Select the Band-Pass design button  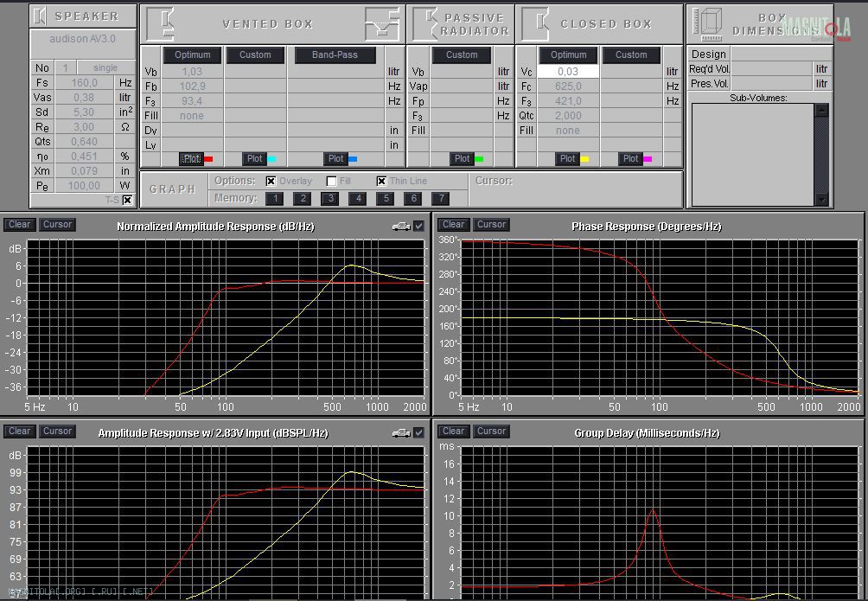pyautogui.click(x=335, y=54)
